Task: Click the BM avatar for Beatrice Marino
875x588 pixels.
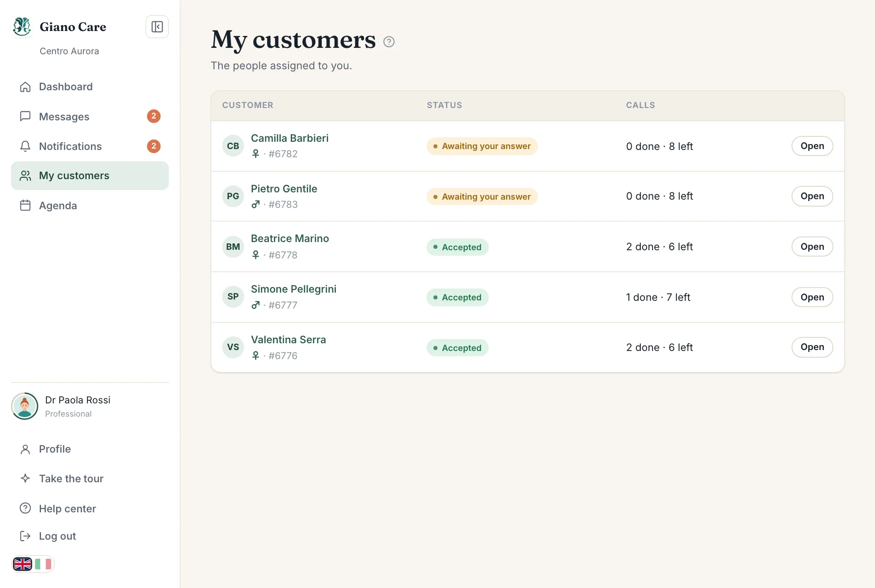Action: click(233, 247)
